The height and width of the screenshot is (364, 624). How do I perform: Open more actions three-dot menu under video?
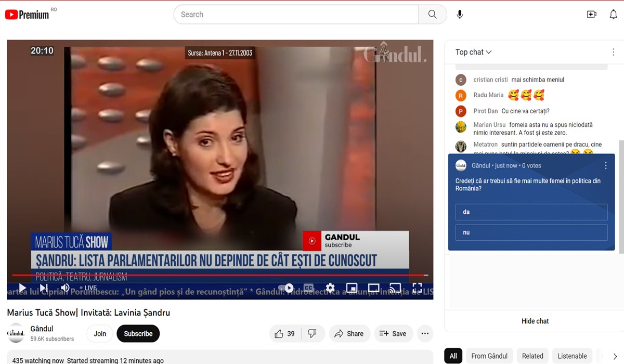pos(425,334)
